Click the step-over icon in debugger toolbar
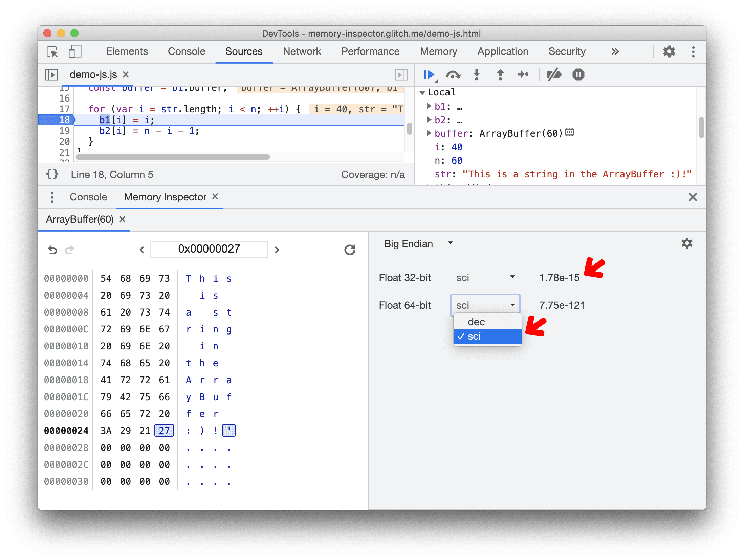This screenshot has height=560, width=744. click(x=452, y=74)
